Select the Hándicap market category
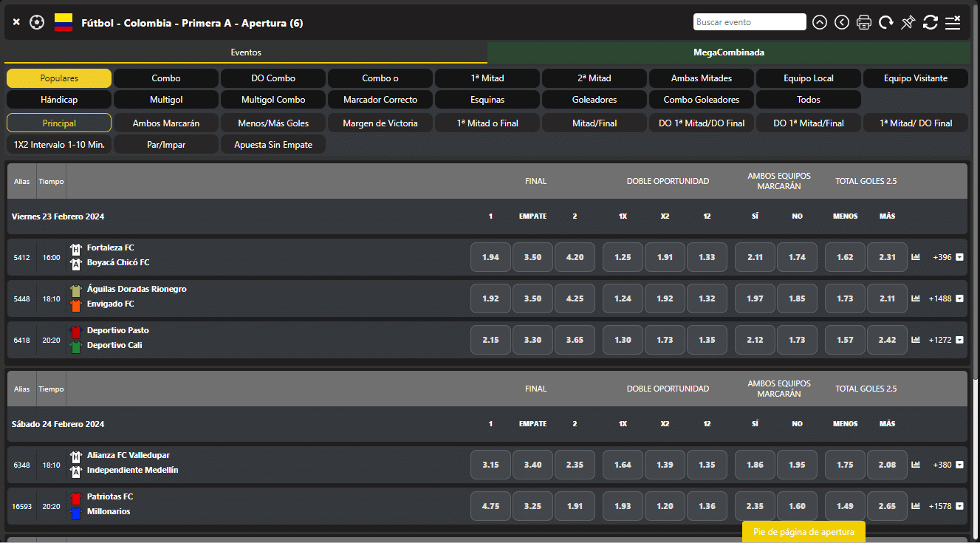This screenshot has width=980, height=543. [59, 100]
